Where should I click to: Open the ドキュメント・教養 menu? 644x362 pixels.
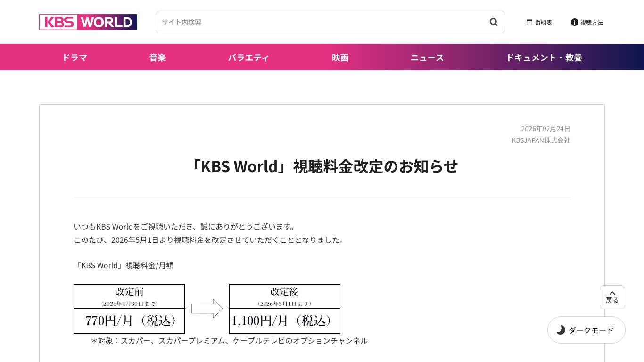(544, 58)
